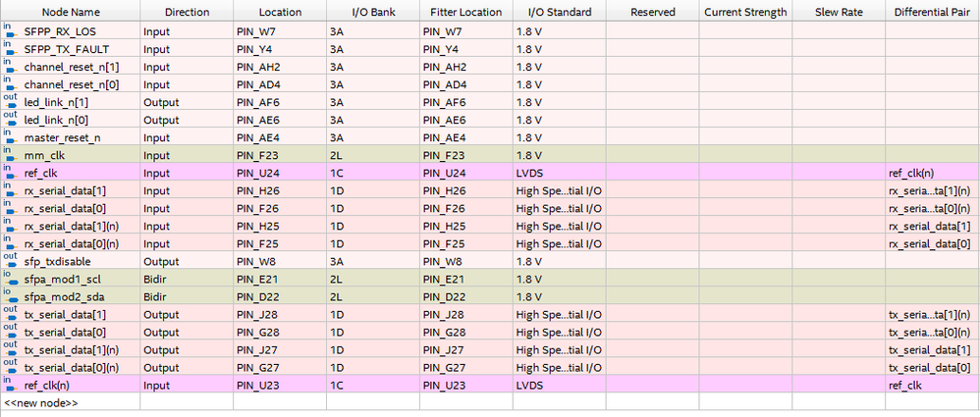Open Location cell PIN_U24 for ref_clk

point(279,173)
